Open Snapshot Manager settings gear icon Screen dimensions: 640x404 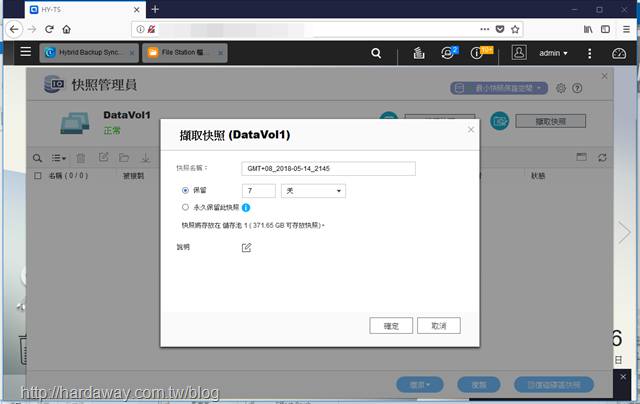[x=561, y=88]
